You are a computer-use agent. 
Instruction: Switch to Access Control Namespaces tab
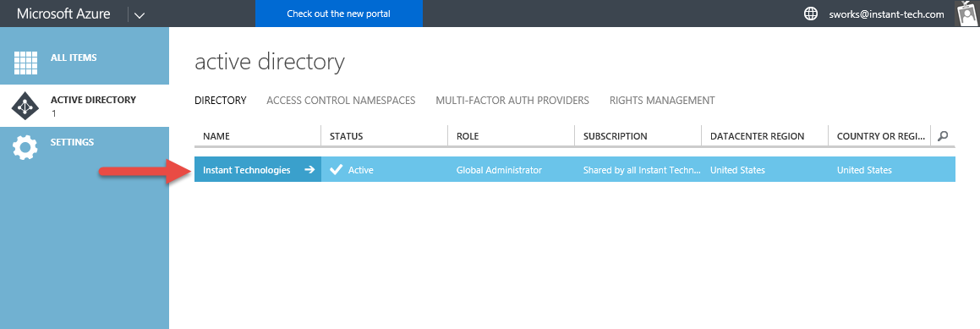(x=341, y=100)
